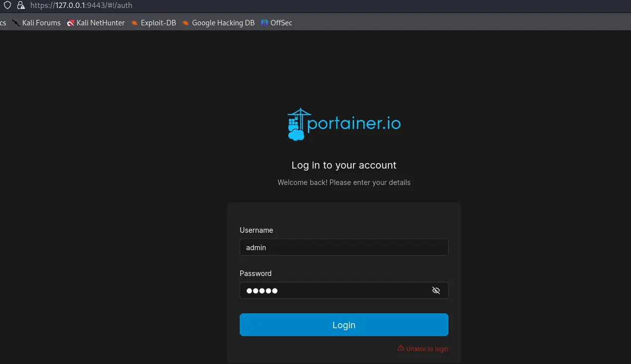Screen dimensions: 631x364
Task: Click the Password label
Action: coord(256,273)
